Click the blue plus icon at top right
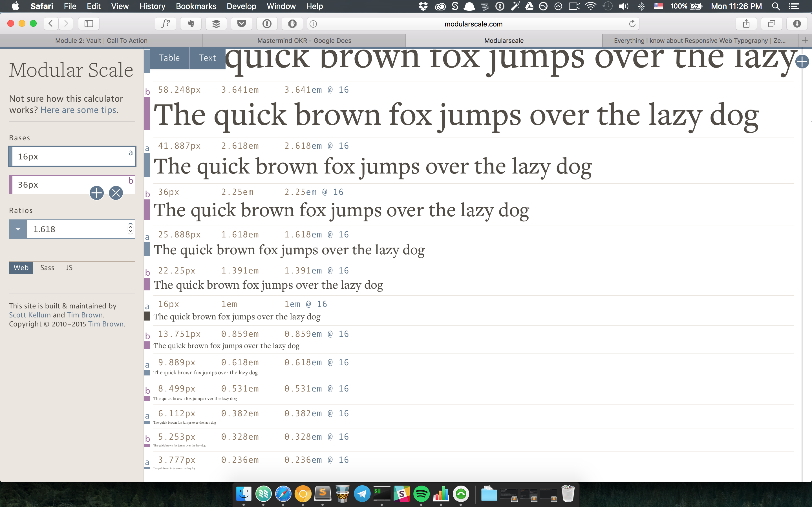 [802, 62]
